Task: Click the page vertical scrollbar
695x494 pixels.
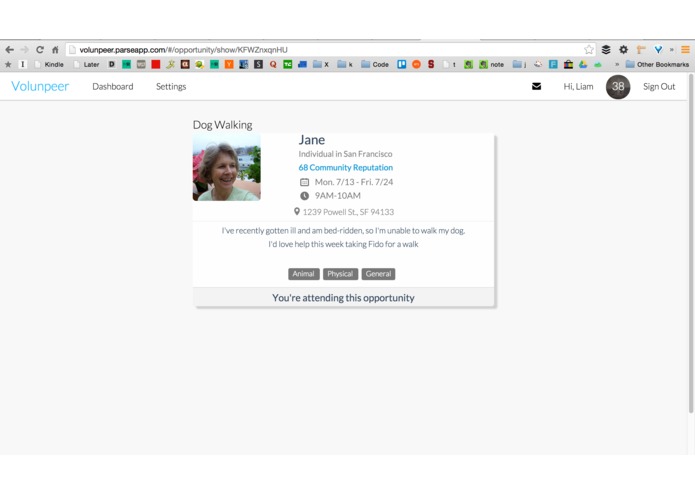Action: tap(691, 244)
